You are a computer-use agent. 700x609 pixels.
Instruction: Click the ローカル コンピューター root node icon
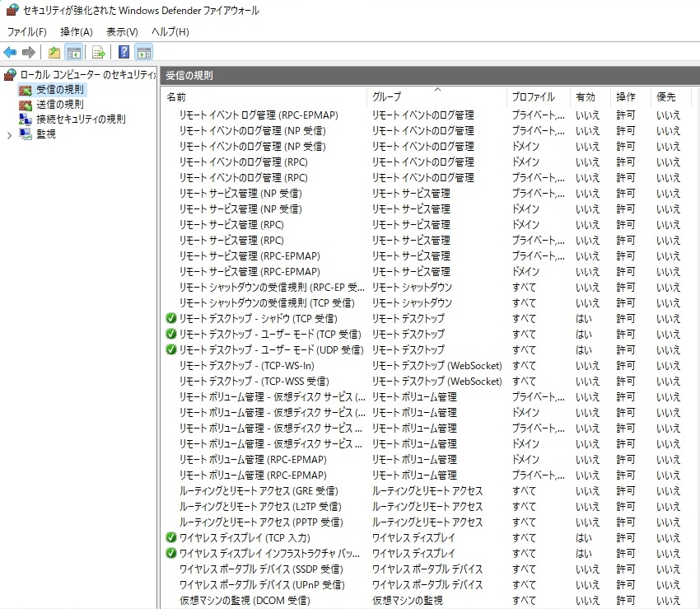[10, 75]
